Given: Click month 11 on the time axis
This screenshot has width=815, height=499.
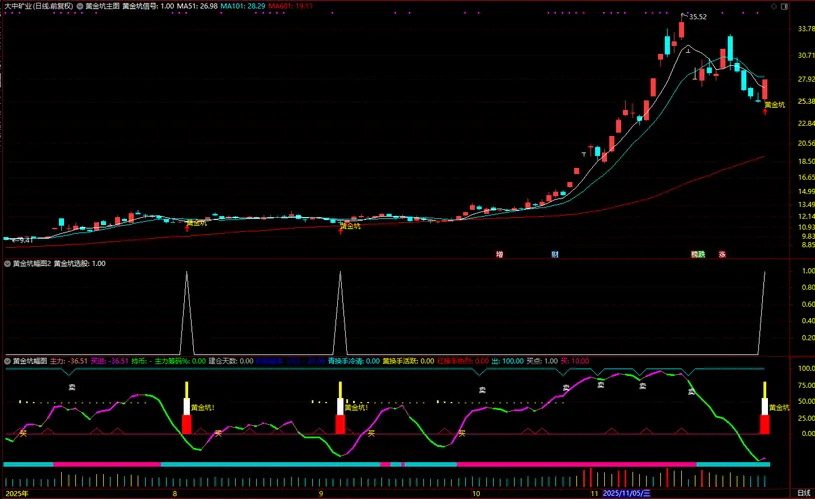Looking at the screenshot, I should (x=594, y=493).
